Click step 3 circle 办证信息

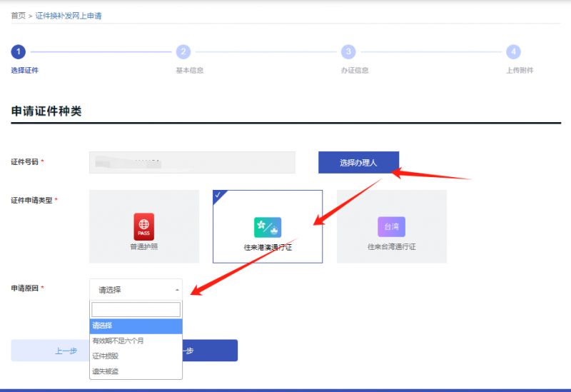[x=348, y=51]
